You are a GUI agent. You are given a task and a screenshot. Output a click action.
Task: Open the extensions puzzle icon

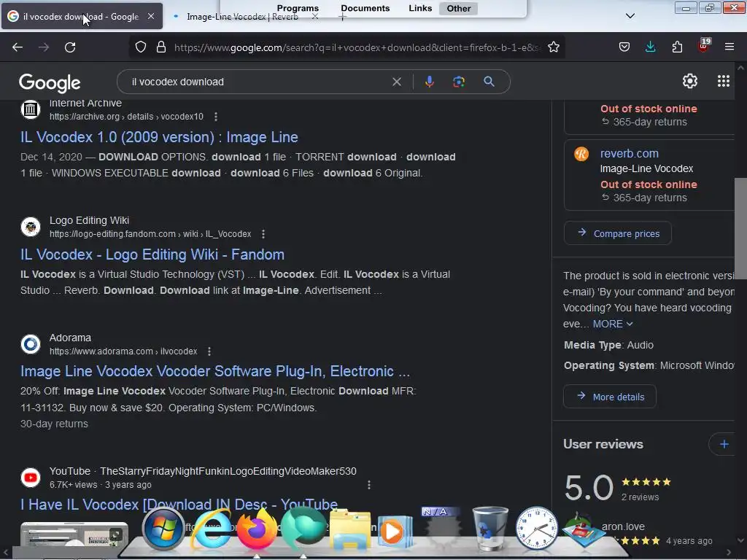click(677, 47)
